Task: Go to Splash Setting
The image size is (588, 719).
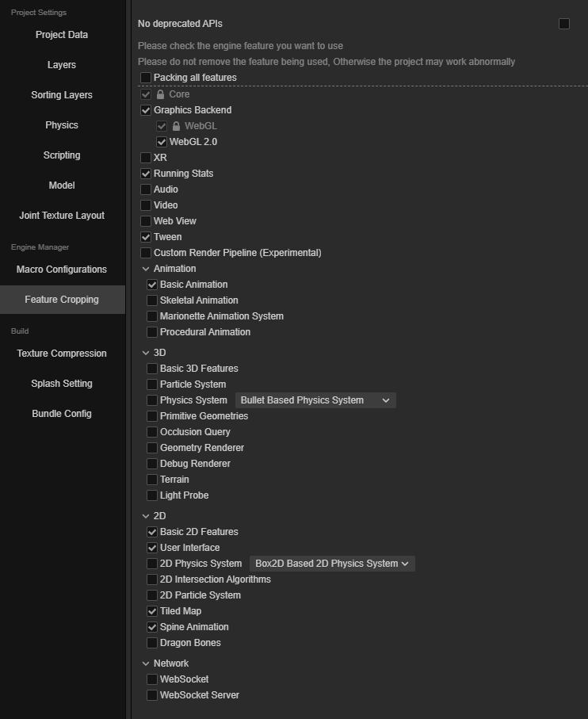Action: coord(62,383)
